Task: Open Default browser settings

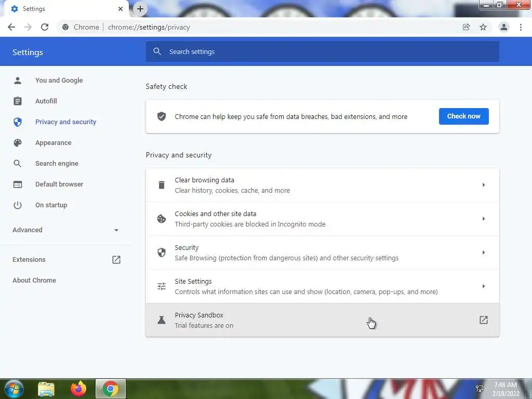Action: pos(59,184)
